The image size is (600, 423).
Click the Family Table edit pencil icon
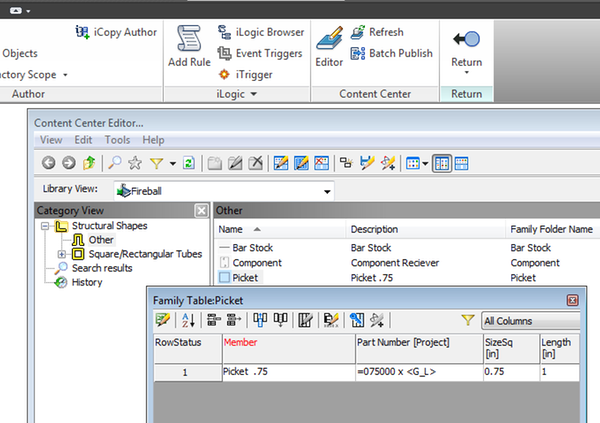[163, 320]
